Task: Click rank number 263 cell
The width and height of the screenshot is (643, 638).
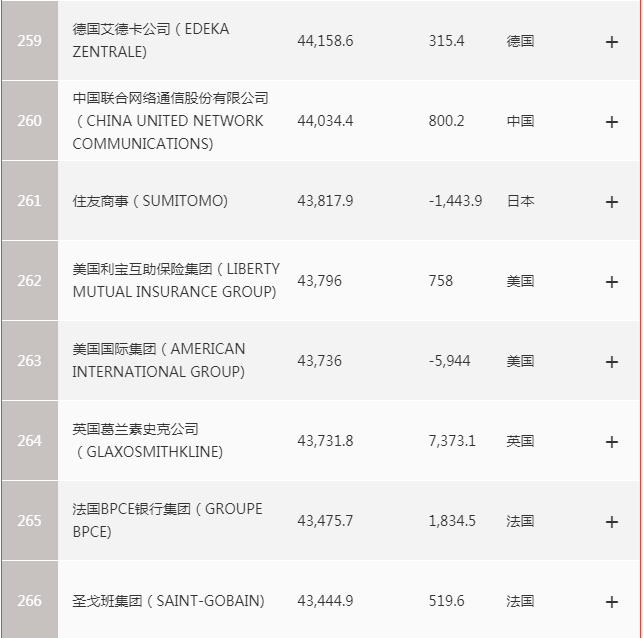Action: (29, 361)
